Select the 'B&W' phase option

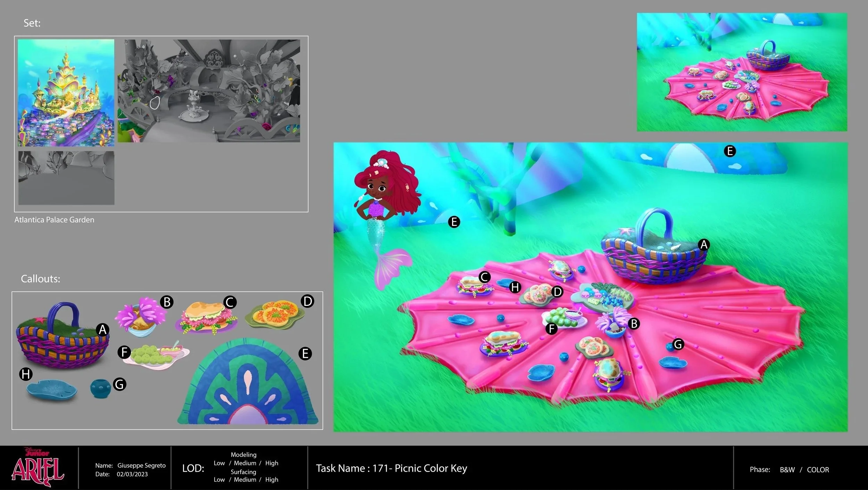(x=787, y=469)
